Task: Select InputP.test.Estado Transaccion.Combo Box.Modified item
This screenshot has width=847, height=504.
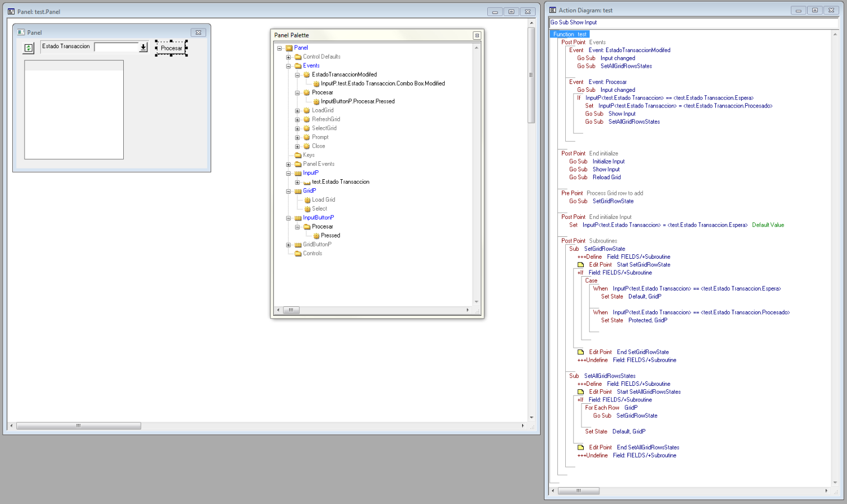Action: [383, 83]
